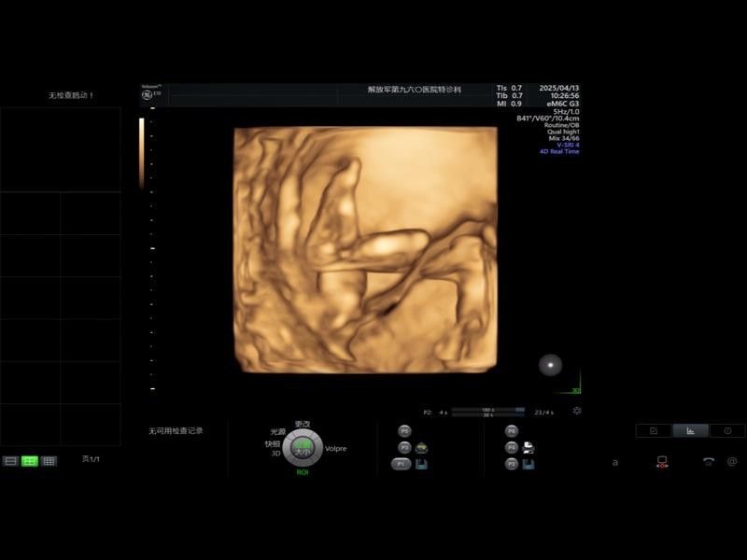Click the depth scale ruler
The height and width of the screenshot is (560, 747).
(x=152, y=248)
